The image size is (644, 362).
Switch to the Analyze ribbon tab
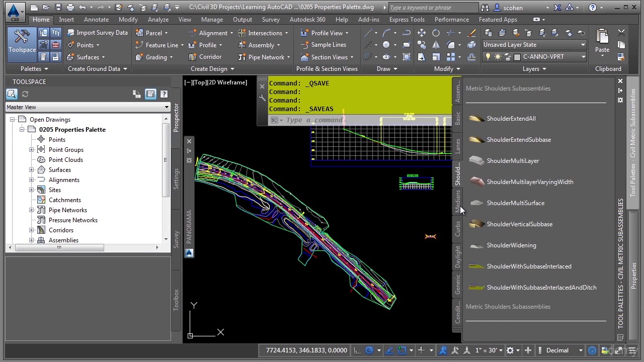coord(158,20)
